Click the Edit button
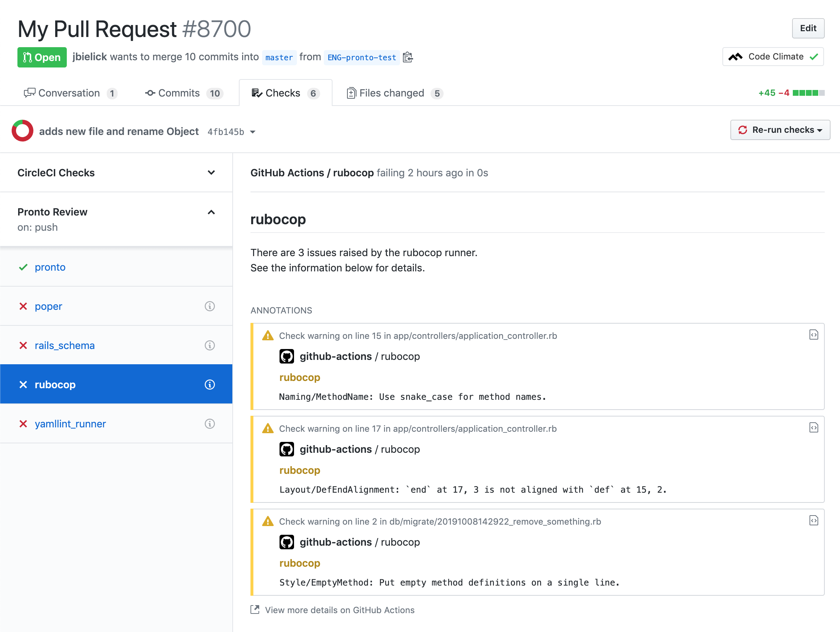This screenshot has width=840, height=632. click(x=807, y=28)
